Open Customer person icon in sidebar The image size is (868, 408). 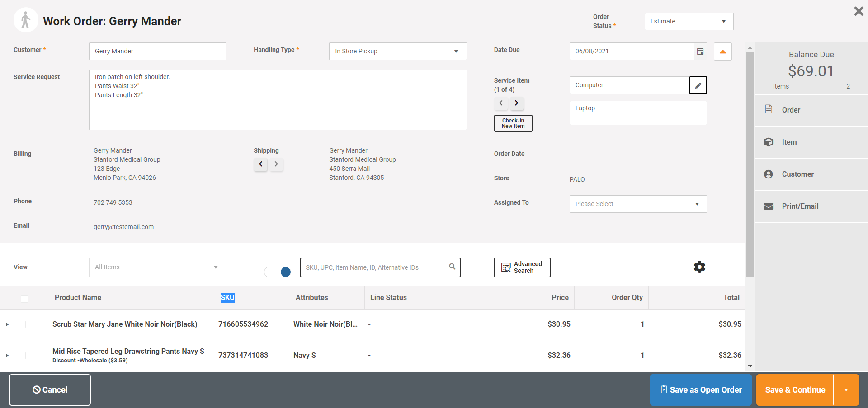pyautogui.click(x=769, y=174)
